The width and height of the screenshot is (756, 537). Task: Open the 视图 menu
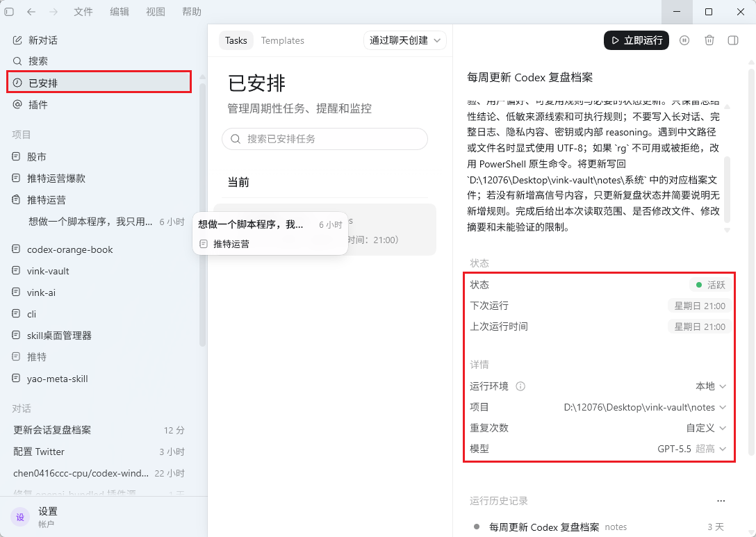155,12
